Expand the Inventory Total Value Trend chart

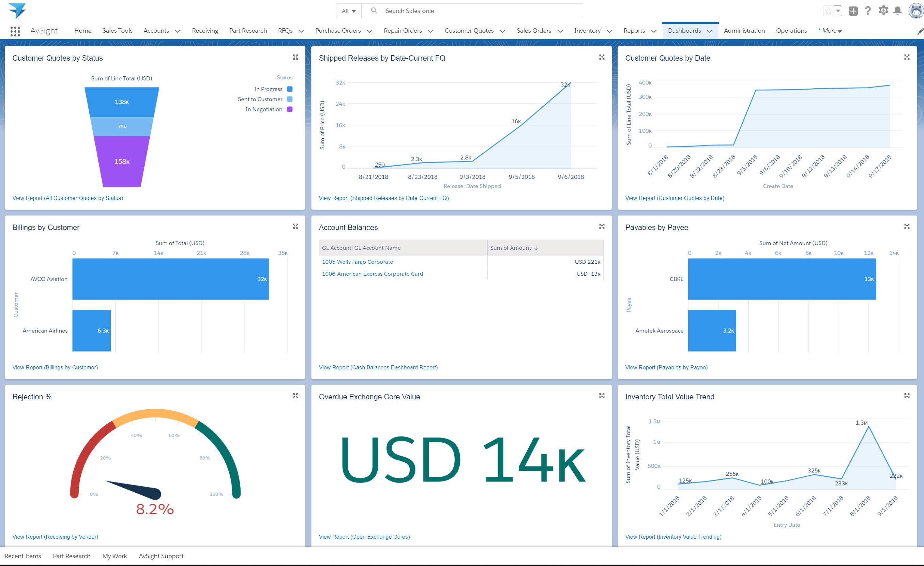[x=907, y=396]
